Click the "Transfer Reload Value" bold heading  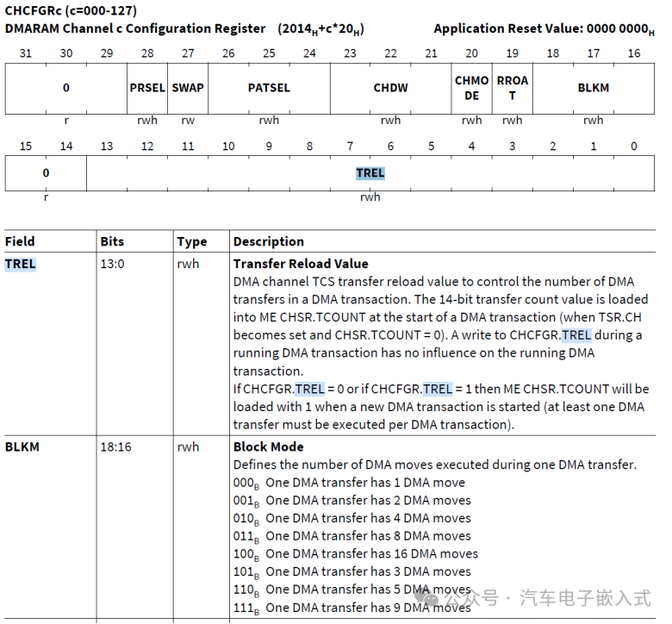[x=301, y=264]
